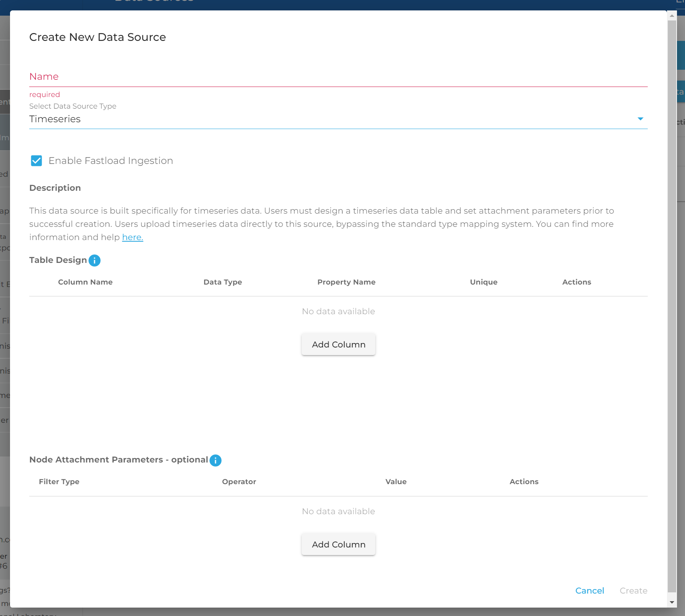Click the Description heading
Viewport: 685px width, 616px height.
[x=55, y=188]
